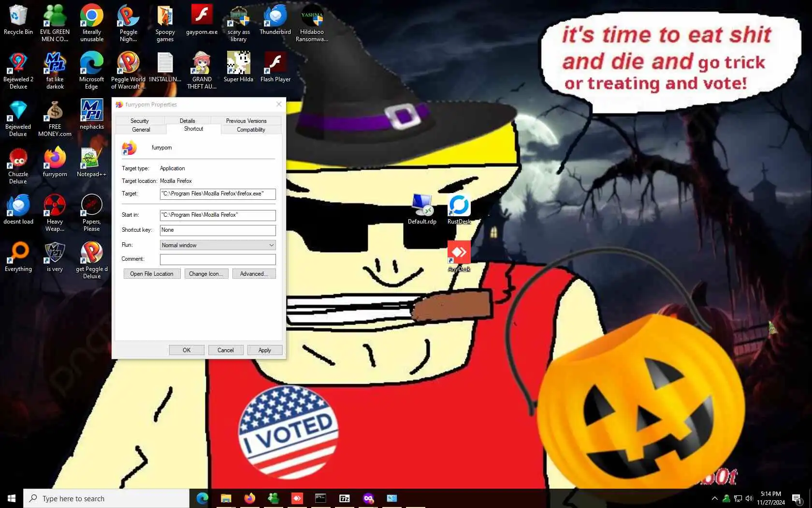Switch to the General tab
Viewport: 812px width, 508px height.
coord(141,130)
